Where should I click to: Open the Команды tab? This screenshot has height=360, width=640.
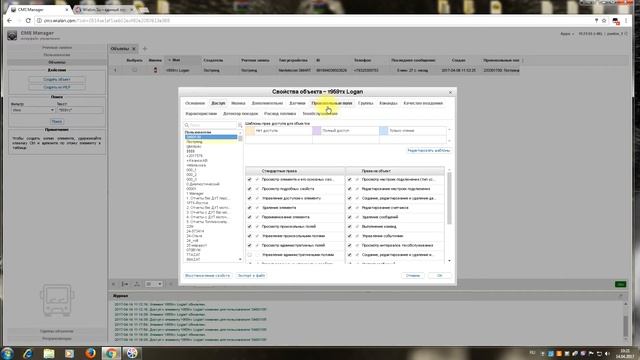coord(388,103)
